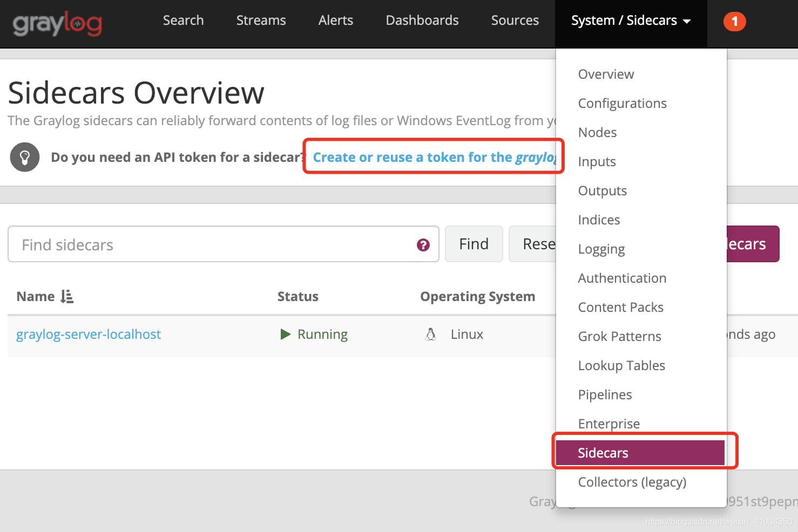
Task: Open Enterprise menu entry
Action: point(608,424)
